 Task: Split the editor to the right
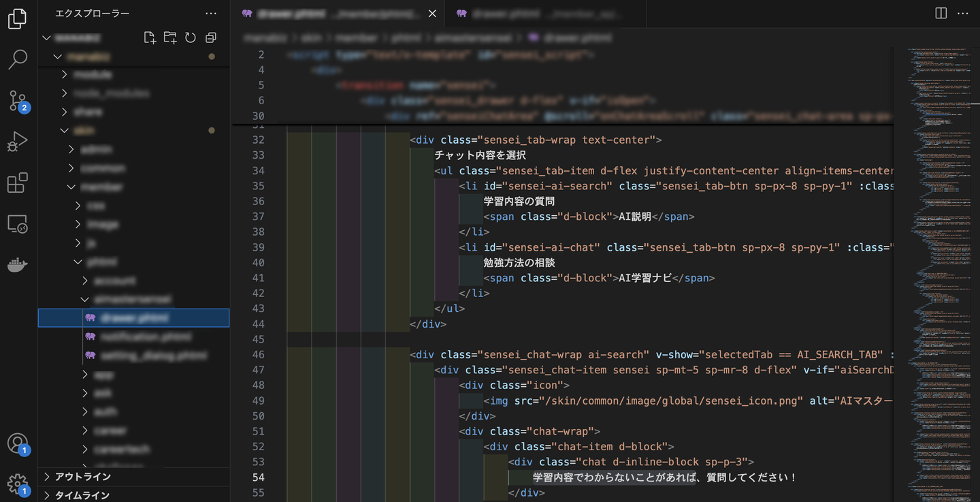tap(941, 13)
